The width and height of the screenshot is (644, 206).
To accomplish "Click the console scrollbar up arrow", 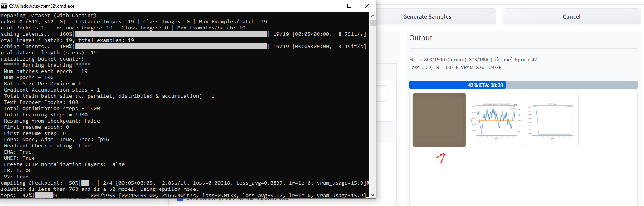I will pyautogui.click(x=373, y=16).
